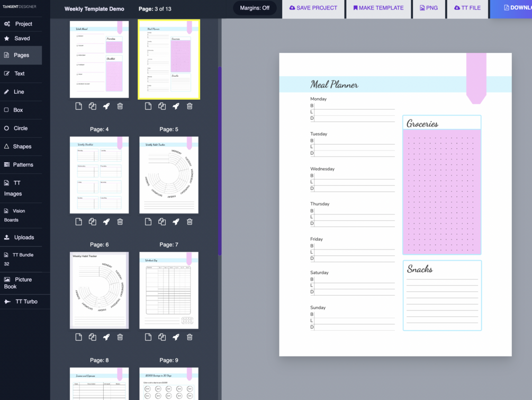
Task: Click rocket icon under Week Ahead page
Action: (x=106, y=106)
